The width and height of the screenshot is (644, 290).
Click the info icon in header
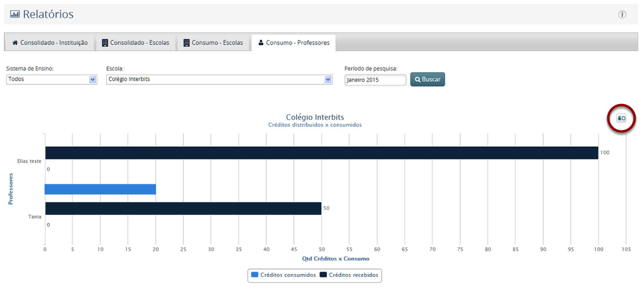click(622, 14)
